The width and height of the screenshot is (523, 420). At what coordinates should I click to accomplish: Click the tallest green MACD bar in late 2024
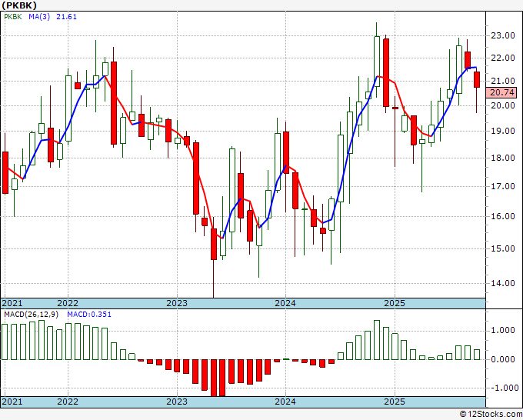tap(377, 340)
